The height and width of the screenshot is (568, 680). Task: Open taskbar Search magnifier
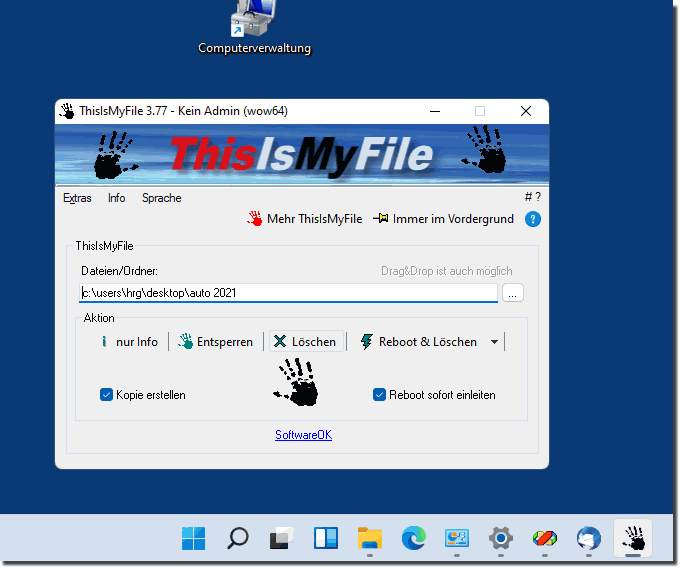(238, 539)
